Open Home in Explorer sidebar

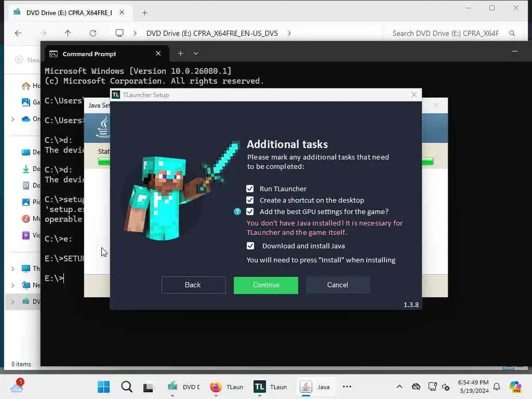pos(31,86)
